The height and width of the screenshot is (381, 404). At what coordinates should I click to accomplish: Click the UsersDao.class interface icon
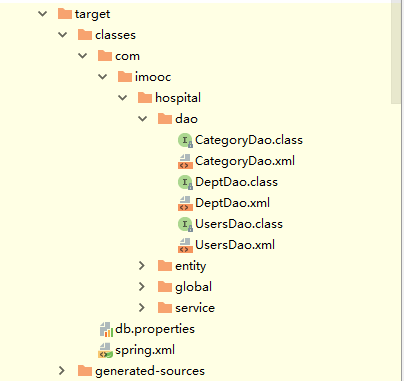coord(185,224)
